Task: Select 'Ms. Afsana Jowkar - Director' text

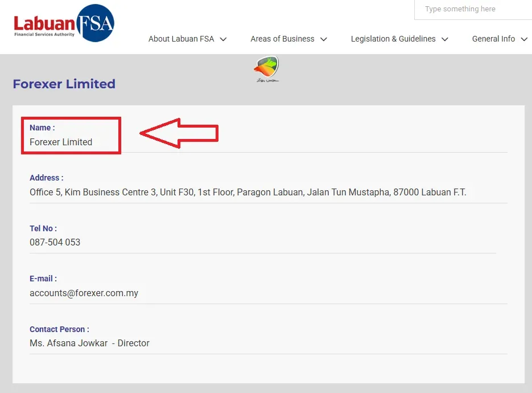Action: [89, 343]
